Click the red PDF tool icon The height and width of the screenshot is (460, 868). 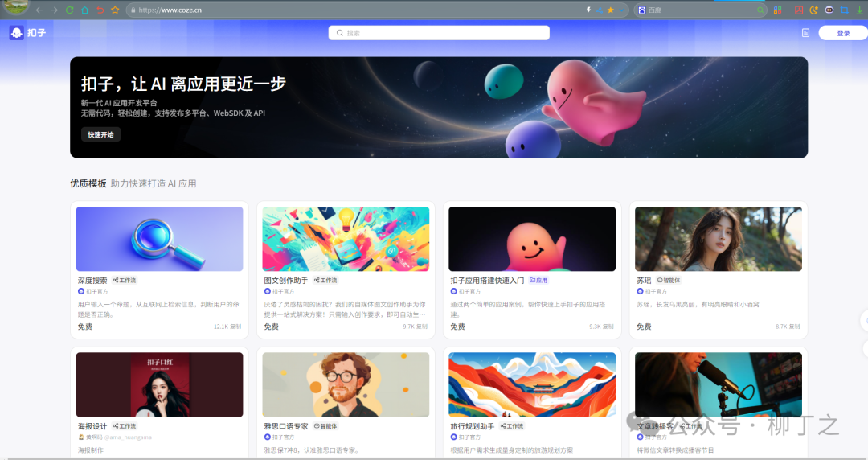tap(799, 10)
